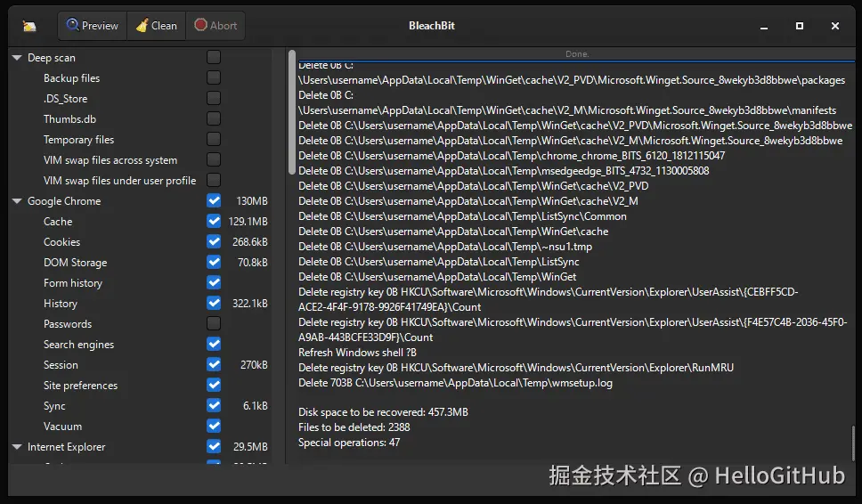Untick the Vacuum checkbox
The image size is (862, 504).
click(x=214, y=426)
